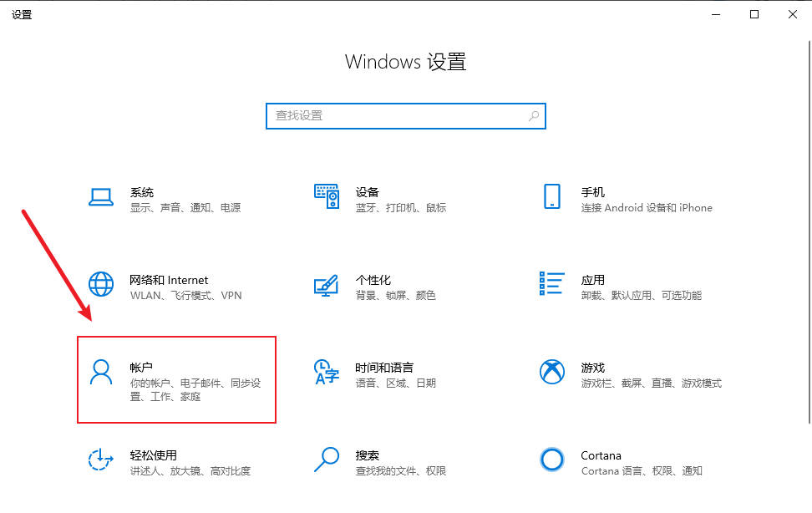
Task: Select the 个性化 category title
Action: tap(373, 281)
